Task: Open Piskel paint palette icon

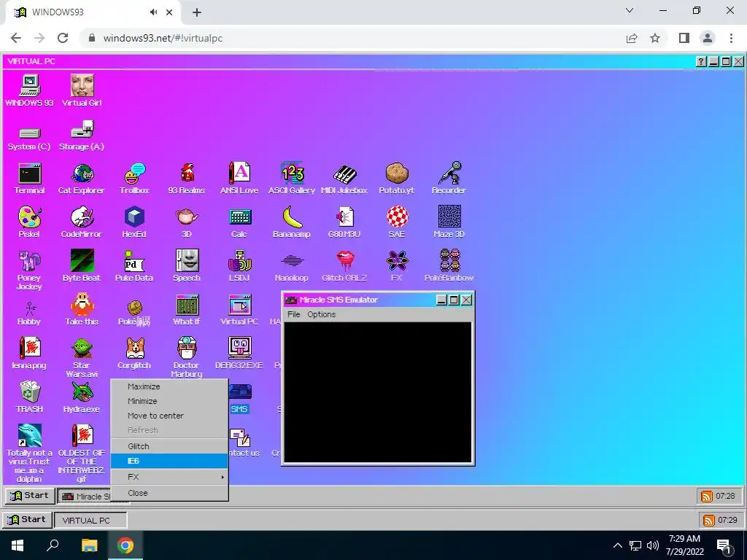Action: click(x=29, y=222)
